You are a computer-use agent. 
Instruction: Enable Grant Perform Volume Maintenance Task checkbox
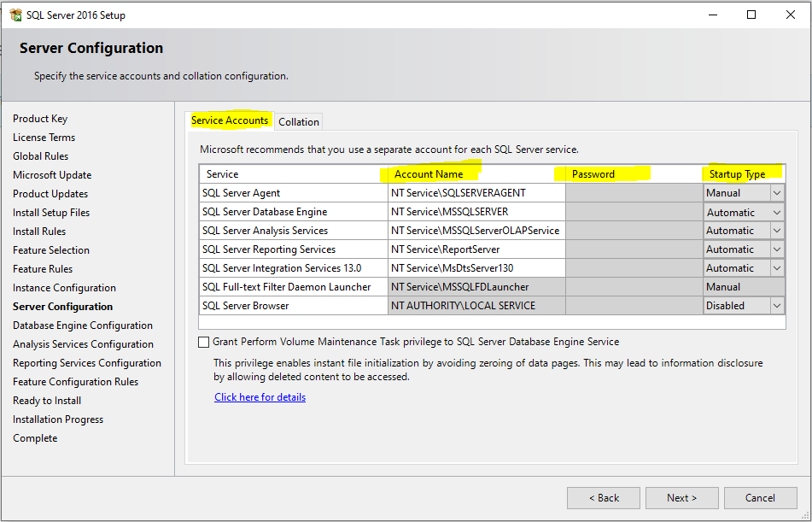pyautogui.click(x=203, y=342)
